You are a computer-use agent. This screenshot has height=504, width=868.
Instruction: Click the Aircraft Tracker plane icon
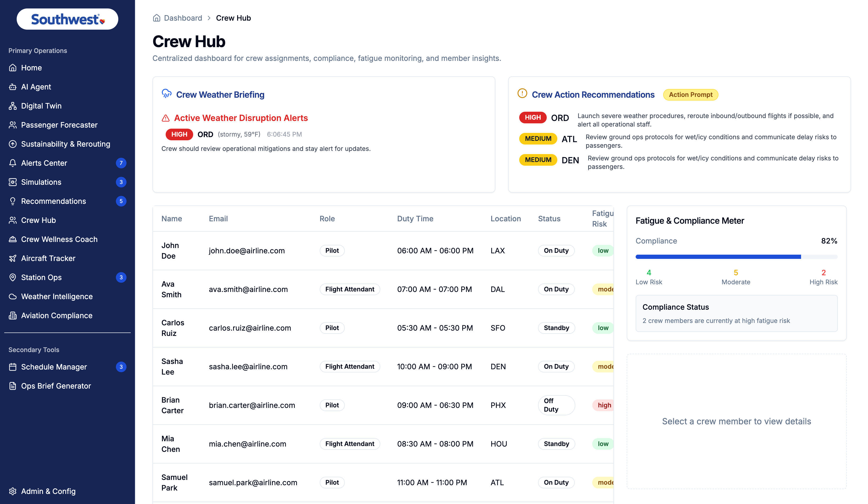click(13, 258)
